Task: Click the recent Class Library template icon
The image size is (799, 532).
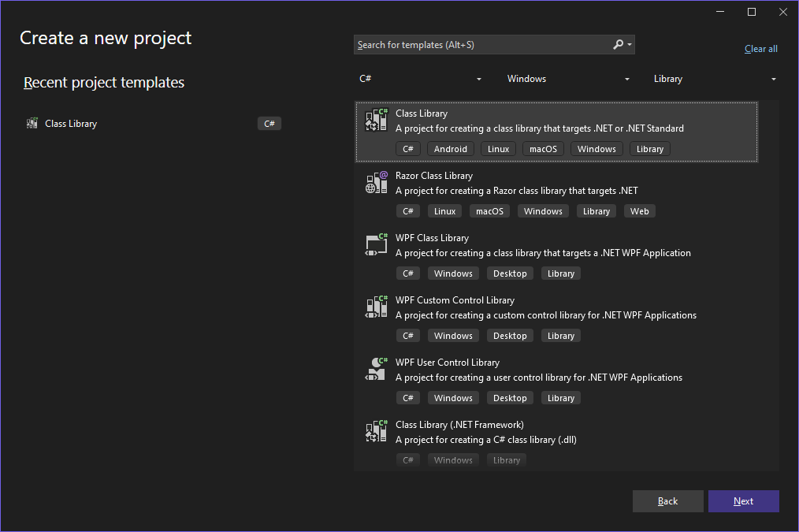Action: [32, 123]
